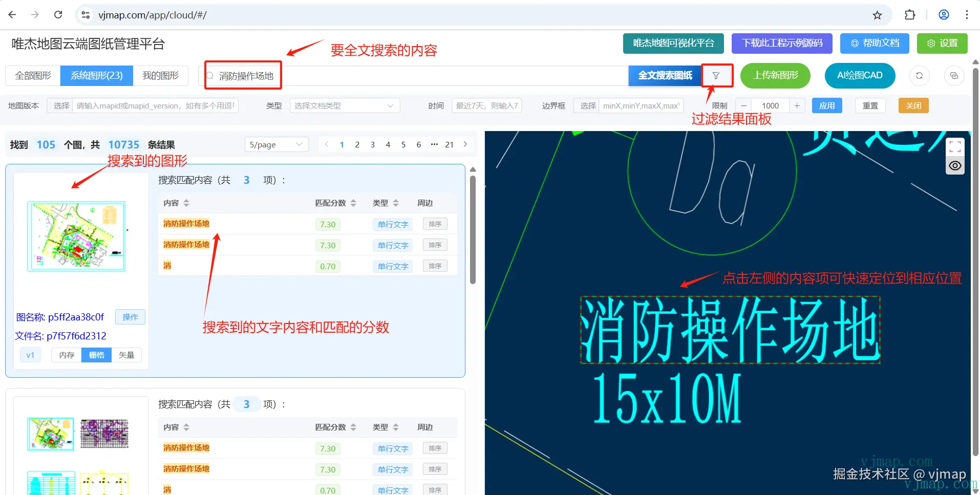This screenshot has height=495, width=980.
Task: Increase the limit value with the plus button
Action: point(797,106)
